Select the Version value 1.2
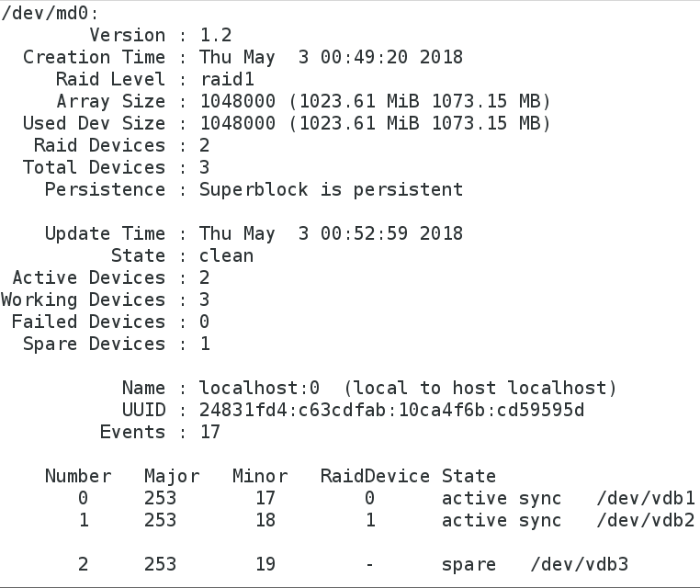 pyautogui.click(x=216, y=35)
